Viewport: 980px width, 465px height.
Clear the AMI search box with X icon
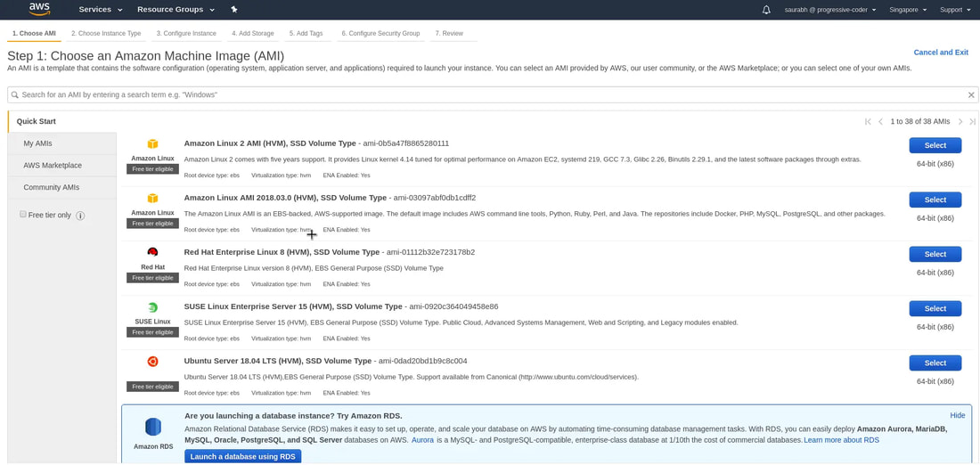[971, 95]
